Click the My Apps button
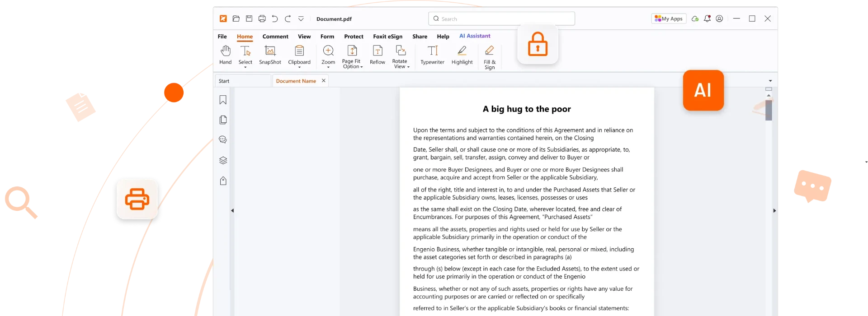868x316 pixels. click(x=669, y=19)
